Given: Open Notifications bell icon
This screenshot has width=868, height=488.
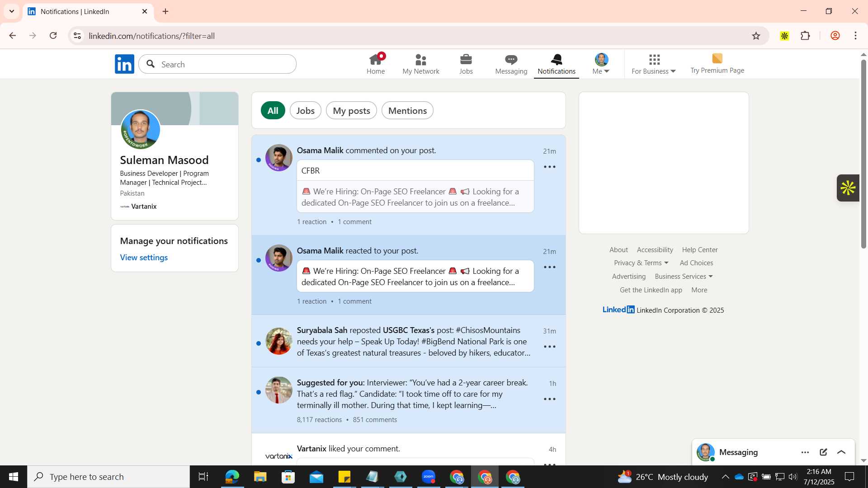Looking at the screenshot, I should 557,64.
